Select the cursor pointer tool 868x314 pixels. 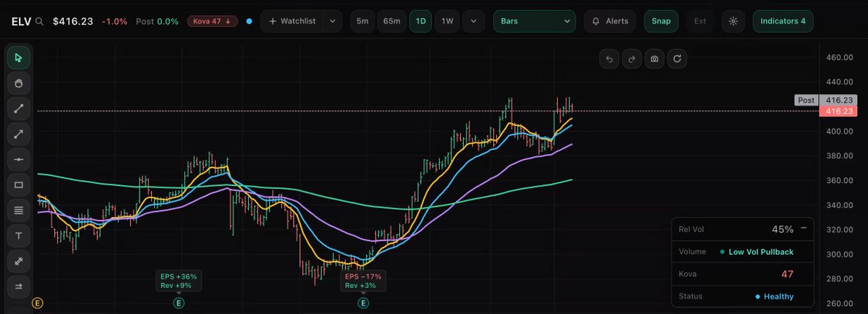(x=19, y=58)
